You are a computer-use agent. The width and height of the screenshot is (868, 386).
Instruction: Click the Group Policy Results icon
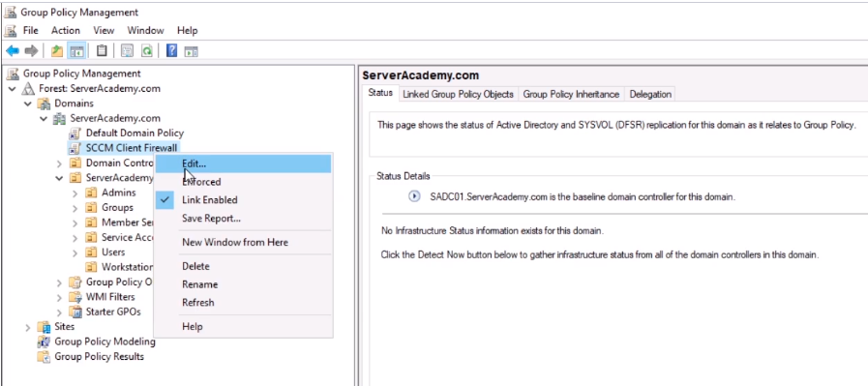click(44, 357)
